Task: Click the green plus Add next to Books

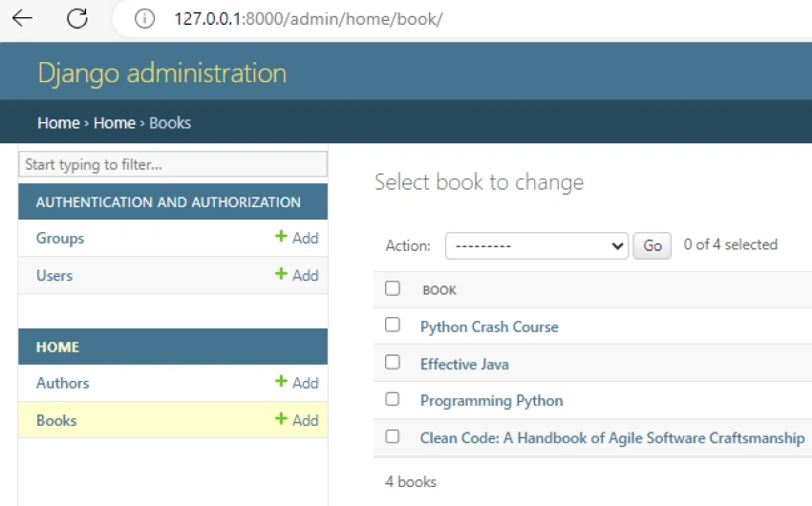Action: pyautogui.click(x=297, y=419)
